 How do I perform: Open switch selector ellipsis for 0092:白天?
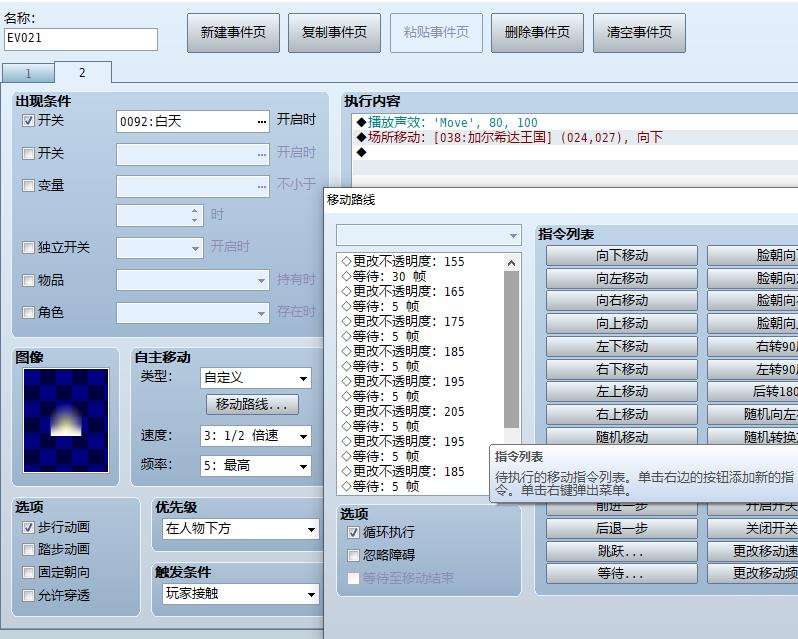point(262,122)
